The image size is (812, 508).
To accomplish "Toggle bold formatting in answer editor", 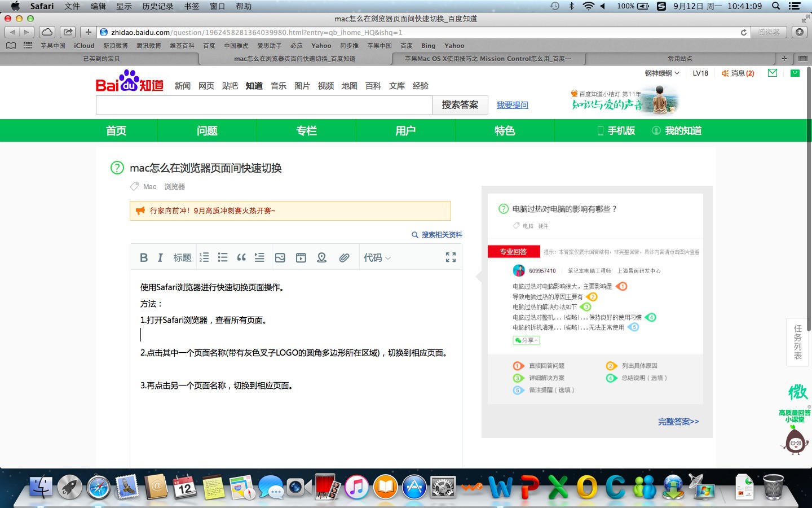I will [144, 257].
